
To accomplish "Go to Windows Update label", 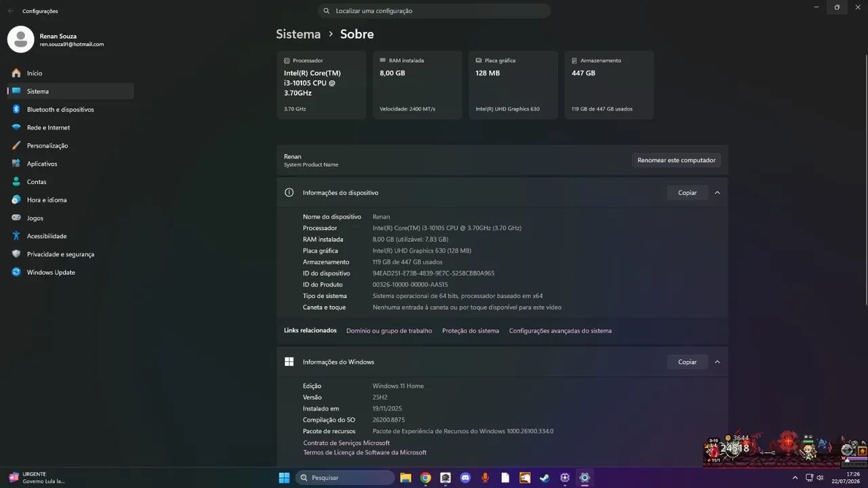I will pyautogui.click(x=51, y=272).
